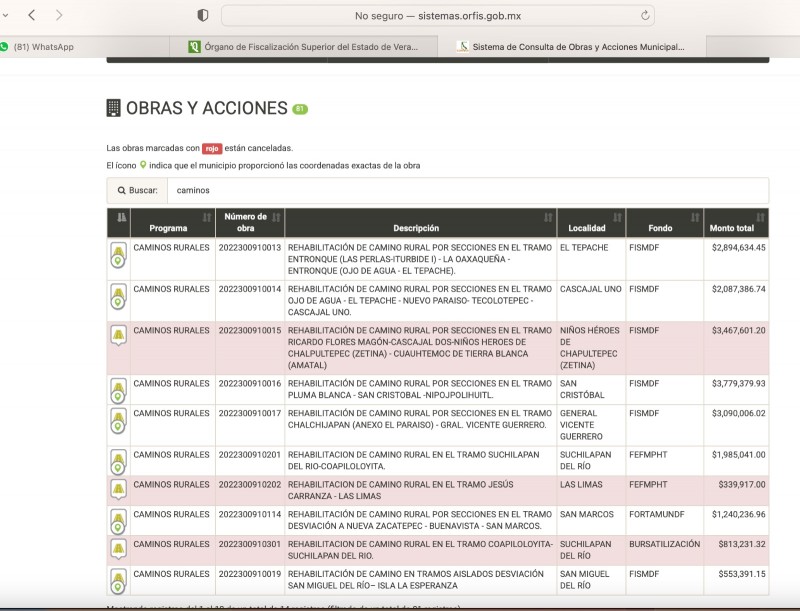Click amount $3,090,006.02
The image size is (800, 611).
pos(739,413)
